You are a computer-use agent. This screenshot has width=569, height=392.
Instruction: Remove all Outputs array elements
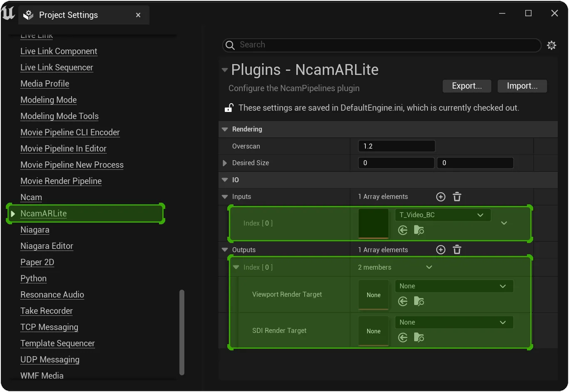click(x=457, y=250)
